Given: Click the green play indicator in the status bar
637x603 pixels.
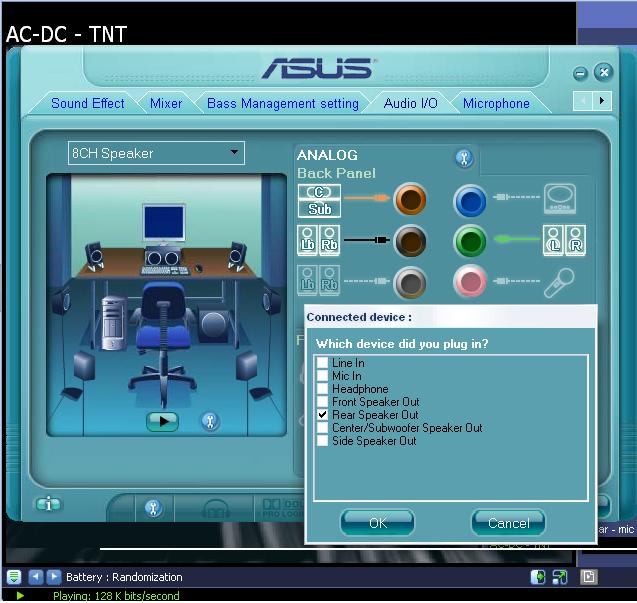Looking at the screenshot, I should pyautogui.click(x=20, y=596).
